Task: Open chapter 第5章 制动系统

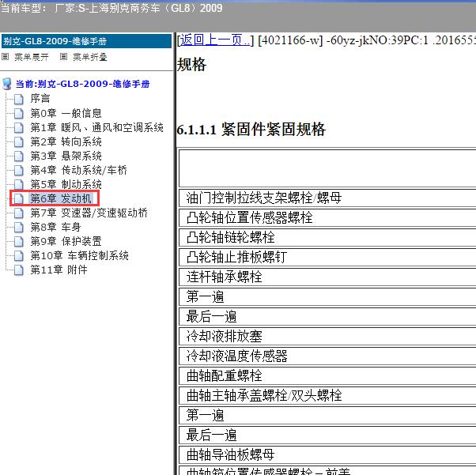Action: (66, 184)
